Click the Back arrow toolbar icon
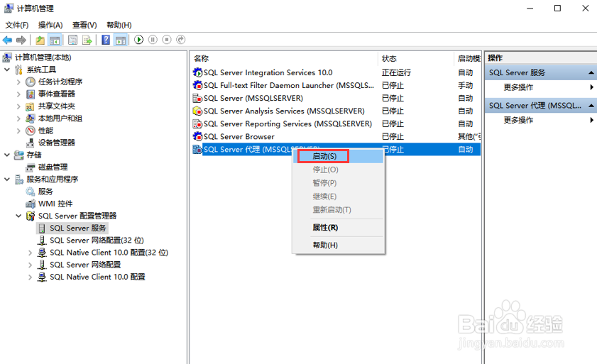 click(7, 40)
